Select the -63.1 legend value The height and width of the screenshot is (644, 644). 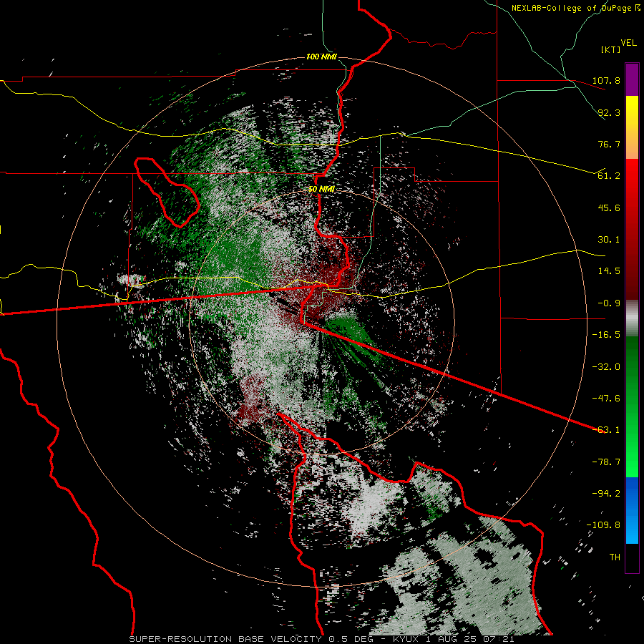606,430
